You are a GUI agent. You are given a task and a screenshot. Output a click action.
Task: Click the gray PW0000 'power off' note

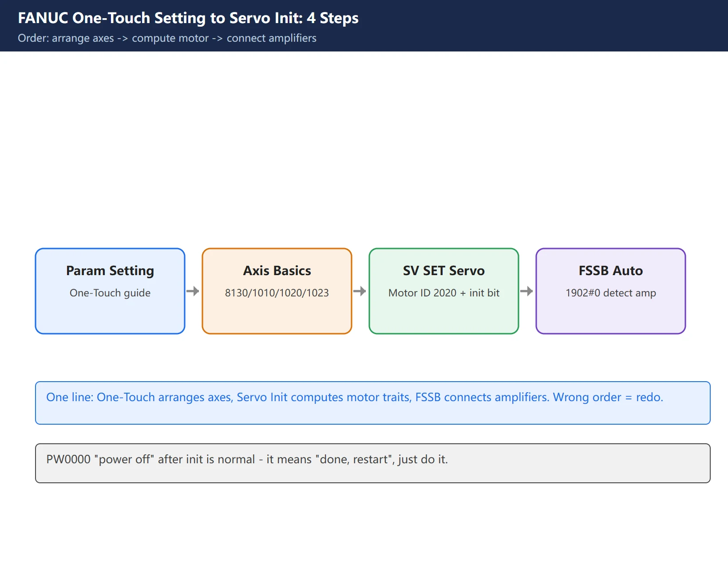373,463
